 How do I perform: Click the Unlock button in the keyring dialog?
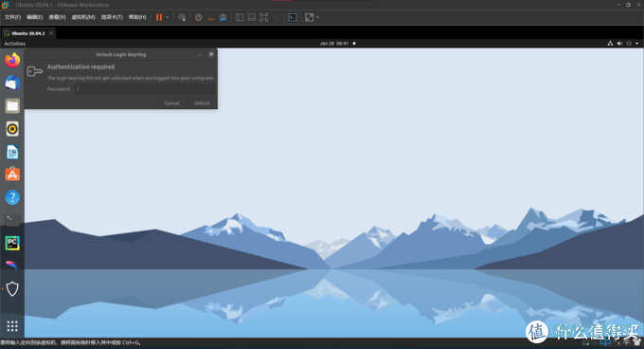click(202, 103)
